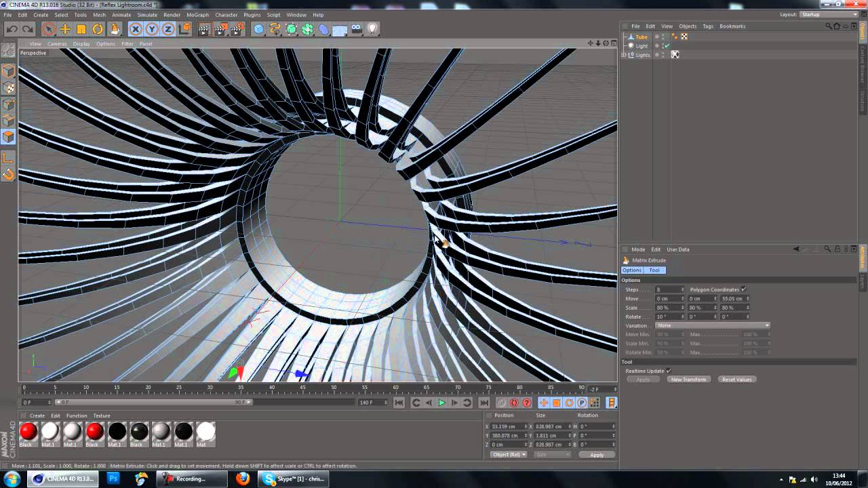The height and width of the screenshot is (488, 868).
Task: Select the first red Black material
Action: [x=28, y=431]
